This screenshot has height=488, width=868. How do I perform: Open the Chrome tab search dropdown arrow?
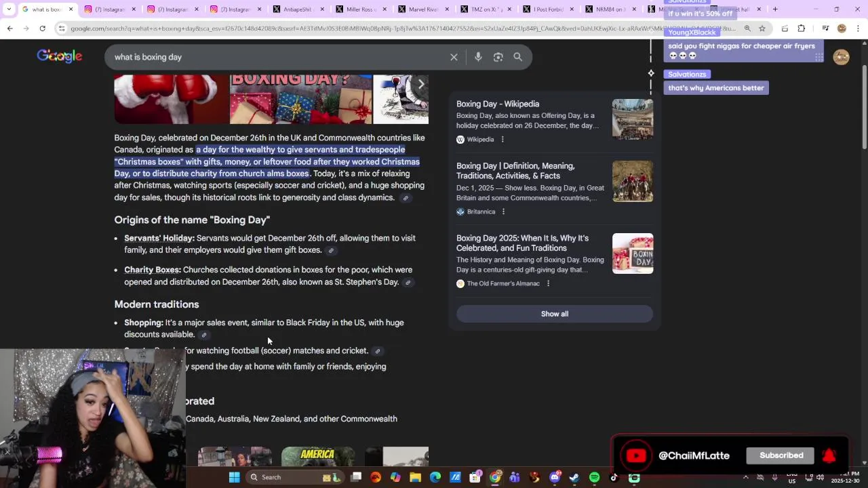point(9,9)
